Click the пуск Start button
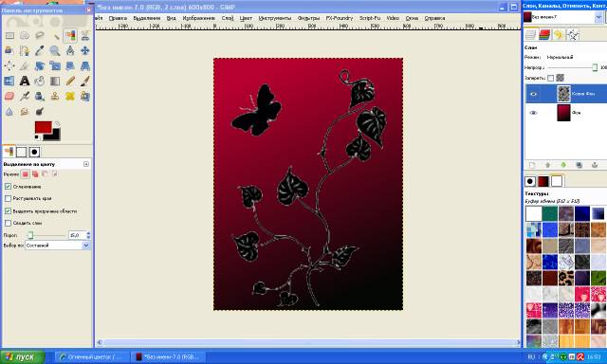The height and width of the screenshot is (364, 607). click(x=23, y=356)
